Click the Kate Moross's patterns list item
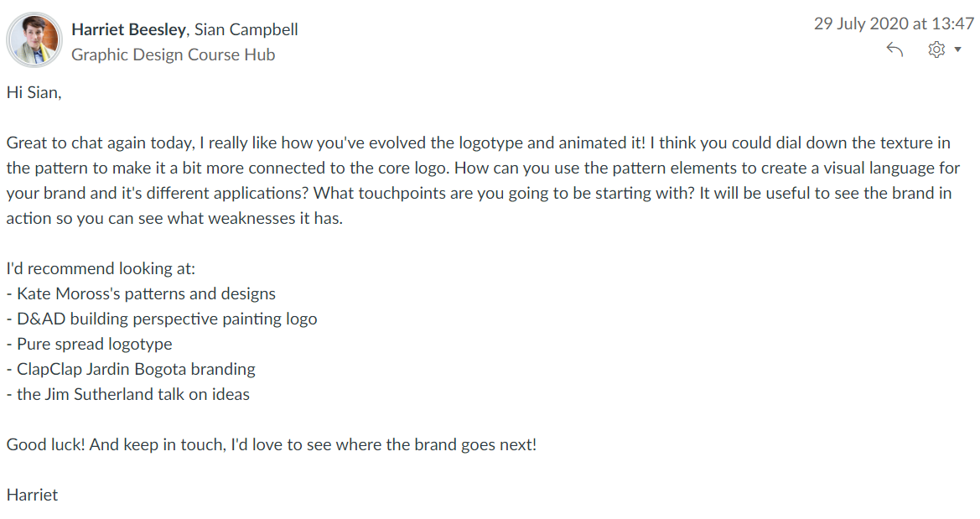This screenshot has width=980, height=519. (x=141, y=293)
